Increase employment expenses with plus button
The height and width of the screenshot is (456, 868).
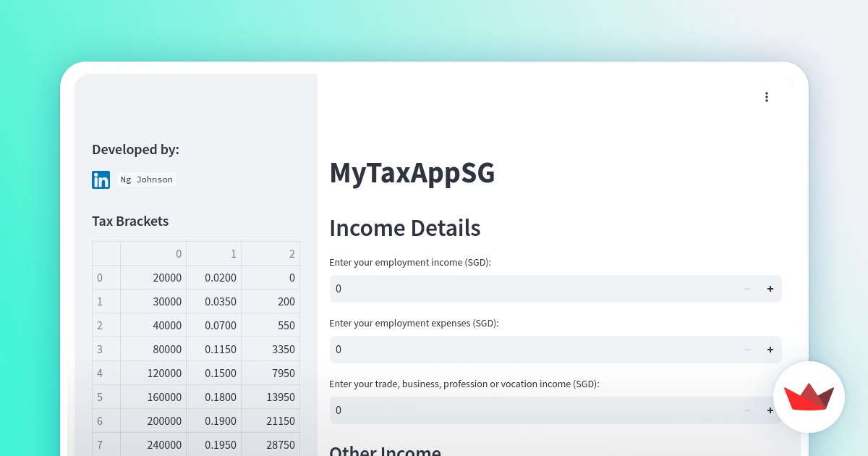[x=770, y=350]
